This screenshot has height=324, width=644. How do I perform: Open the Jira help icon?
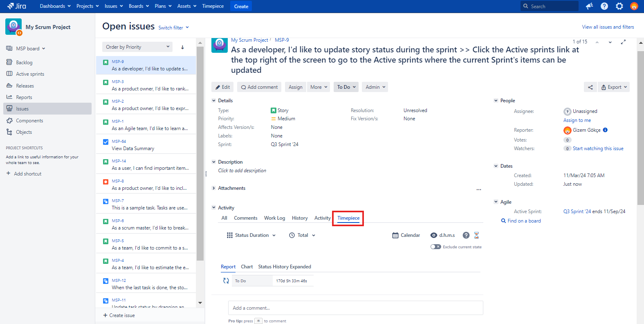[604, 6]
